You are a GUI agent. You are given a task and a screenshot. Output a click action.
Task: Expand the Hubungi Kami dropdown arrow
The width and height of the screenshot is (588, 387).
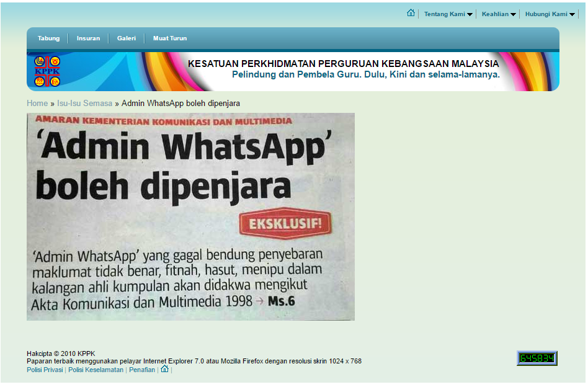[572, 15]
